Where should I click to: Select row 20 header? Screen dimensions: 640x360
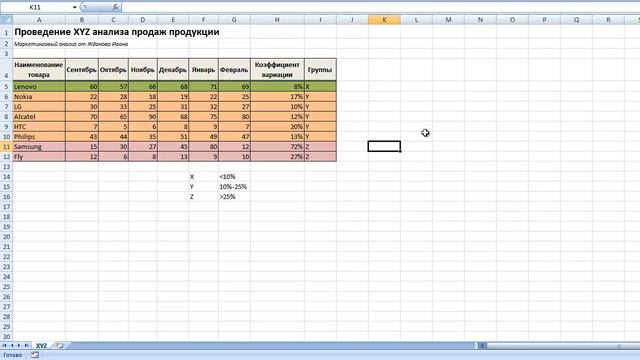click(6, 237)
